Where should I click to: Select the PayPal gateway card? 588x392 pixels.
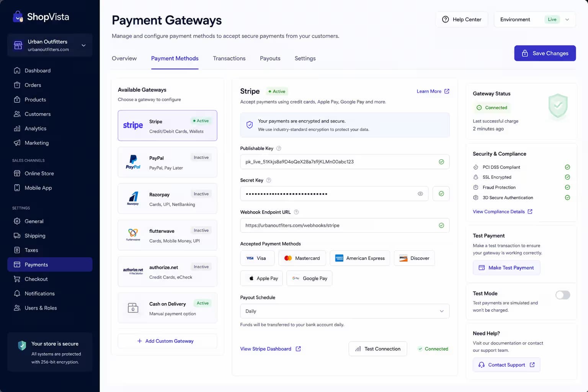click(167, 162)
